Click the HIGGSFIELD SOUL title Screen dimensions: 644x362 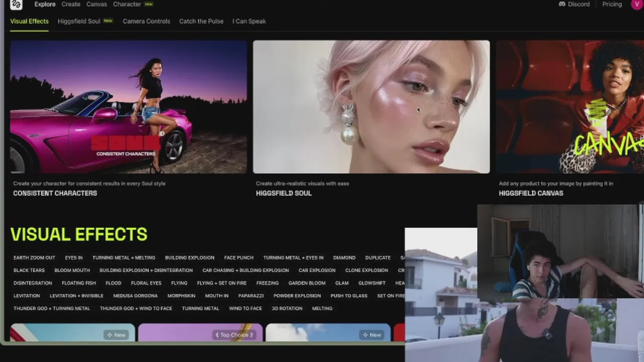tap(284, 193)
